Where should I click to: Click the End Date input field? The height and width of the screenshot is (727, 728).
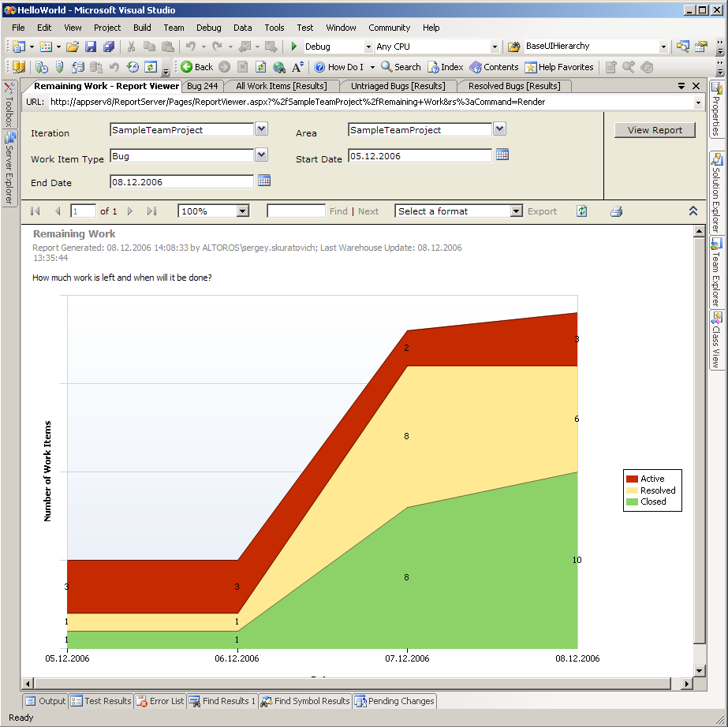(x=182, y=182)
